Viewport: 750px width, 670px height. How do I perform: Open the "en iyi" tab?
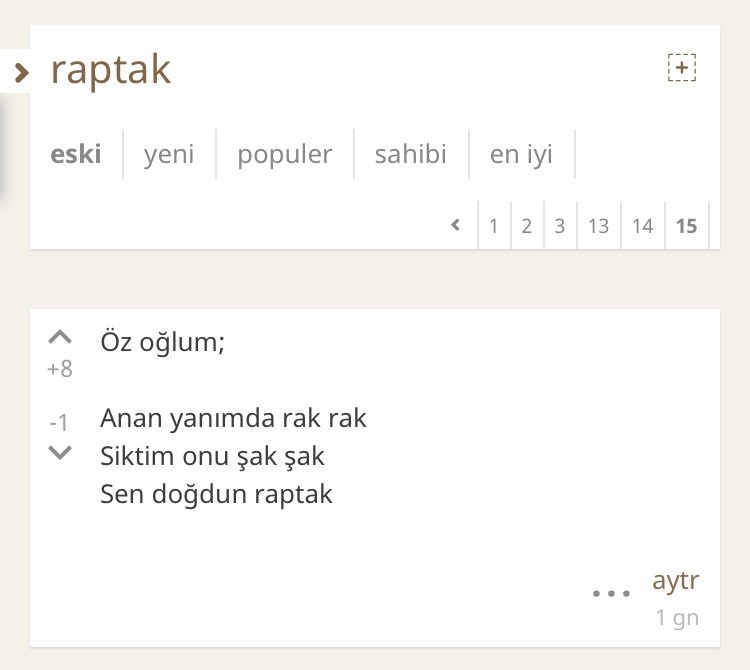[521, 155]
